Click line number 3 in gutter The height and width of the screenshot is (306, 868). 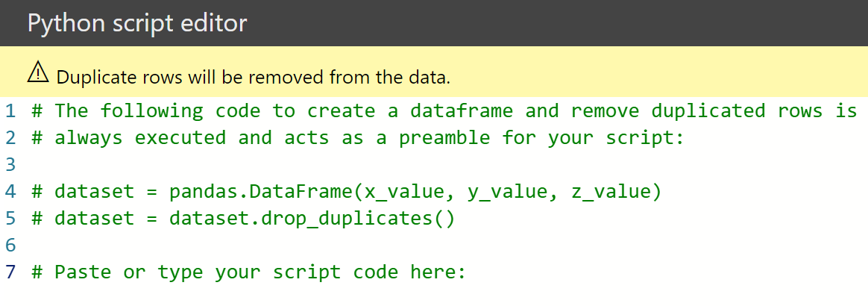[x=10, y=164]
